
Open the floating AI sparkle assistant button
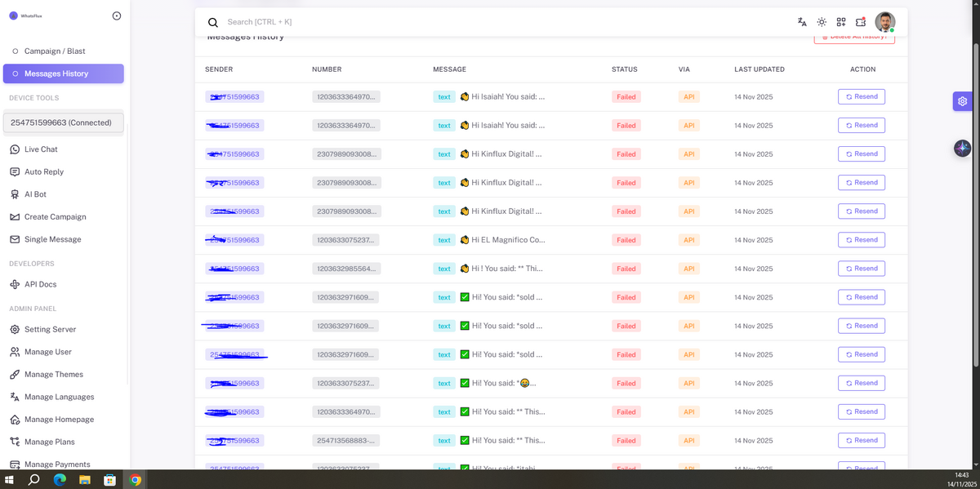962,148
